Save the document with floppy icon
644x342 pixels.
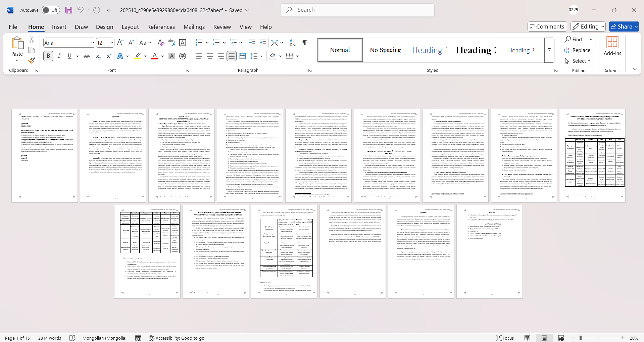[69, 10]
